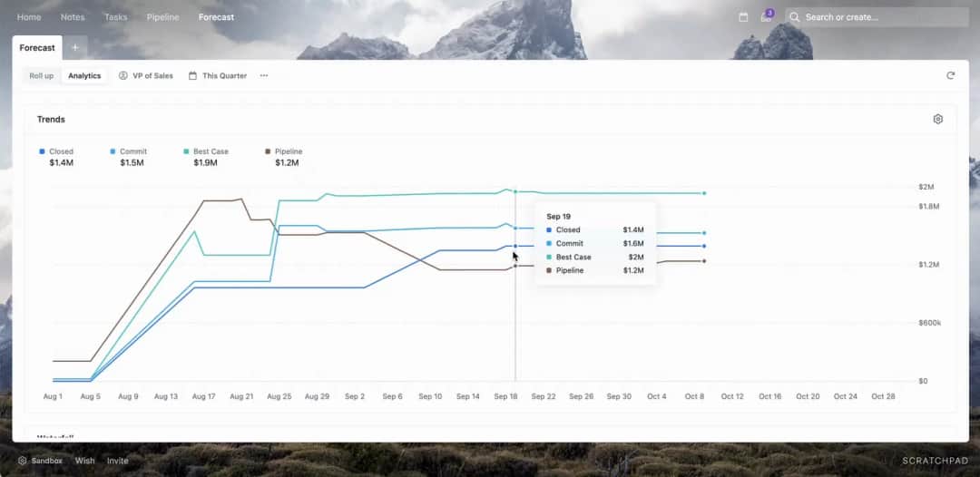Toggle Closed series in legend
This screenshot has width=980, height=477.
[56, 151]
